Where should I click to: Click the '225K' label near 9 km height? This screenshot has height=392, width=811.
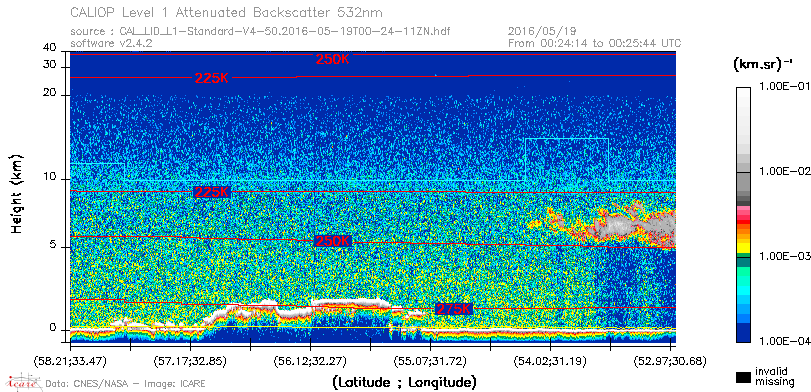click(212, 192)
